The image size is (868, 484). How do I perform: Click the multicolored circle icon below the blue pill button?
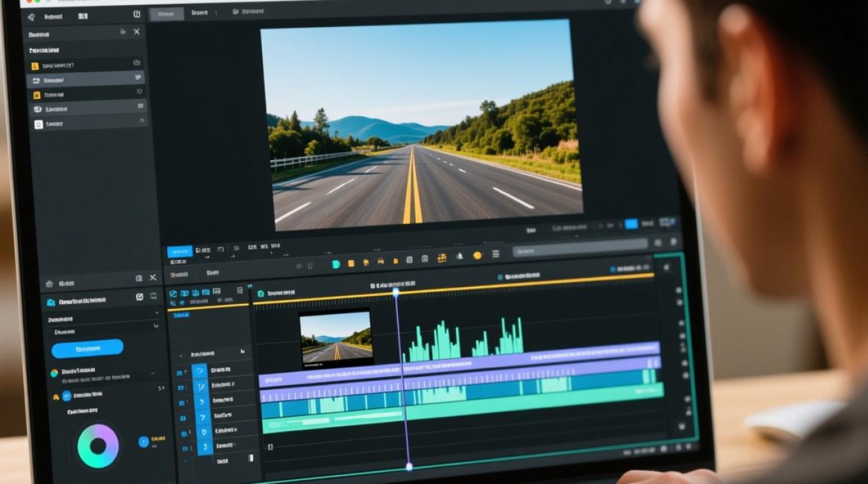55,372
